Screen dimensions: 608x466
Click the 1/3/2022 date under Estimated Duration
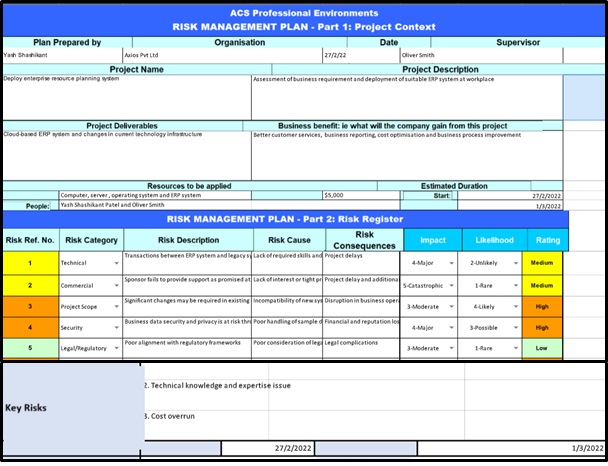[510, 206]
